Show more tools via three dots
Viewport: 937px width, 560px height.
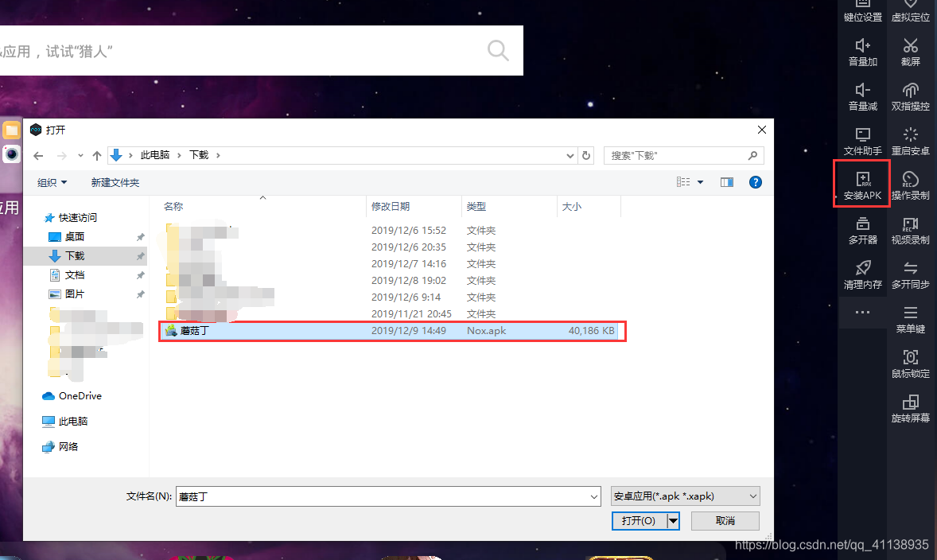tap(862, 312)
